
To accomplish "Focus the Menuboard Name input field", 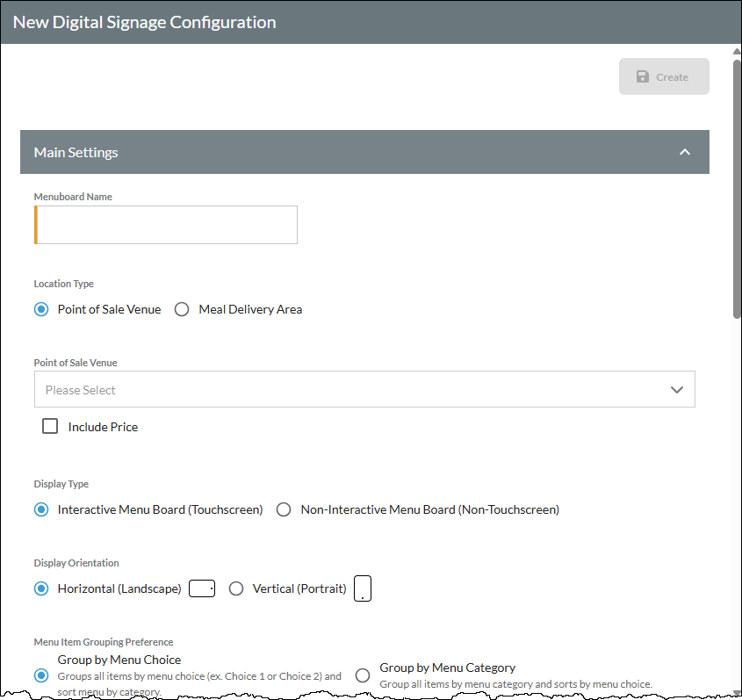I will click(x=166, y=225).
